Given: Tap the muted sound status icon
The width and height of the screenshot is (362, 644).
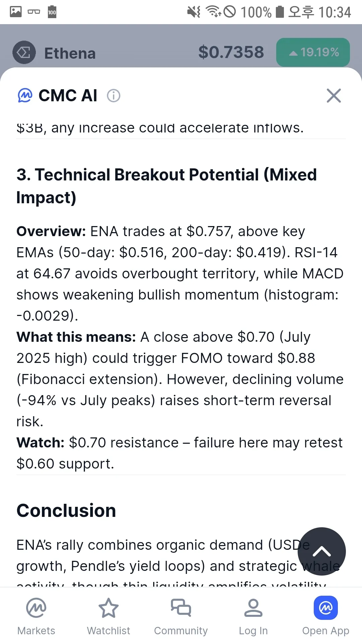Looking at the screenshot, I should coord(193,12).
